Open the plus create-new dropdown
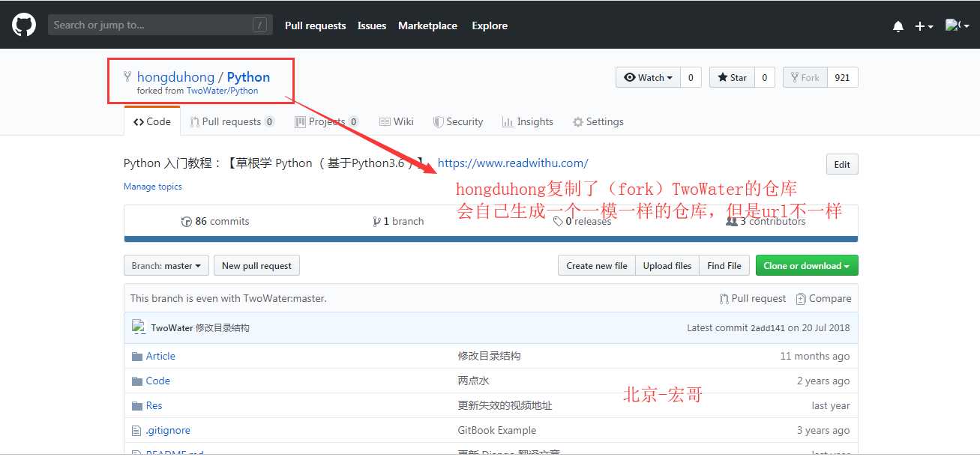The image size is (980, 457). tap(924, 26)
